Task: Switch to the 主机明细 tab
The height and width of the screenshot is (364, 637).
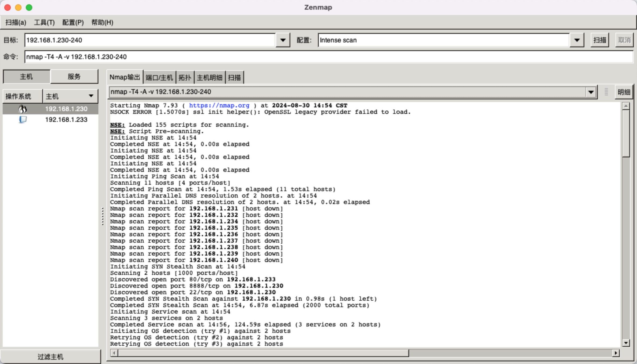Action: click(x=209, y=78)
